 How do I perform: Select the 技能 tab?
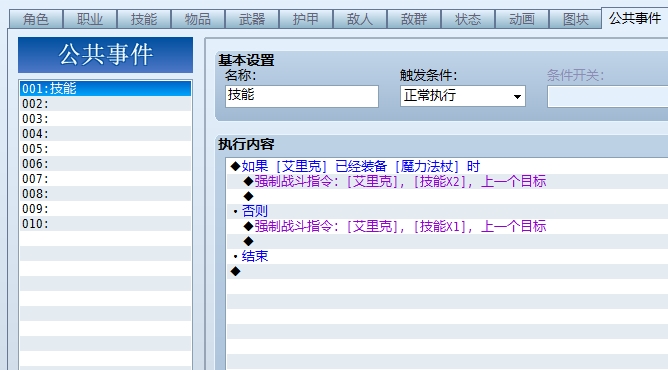(x=144, y=19)
